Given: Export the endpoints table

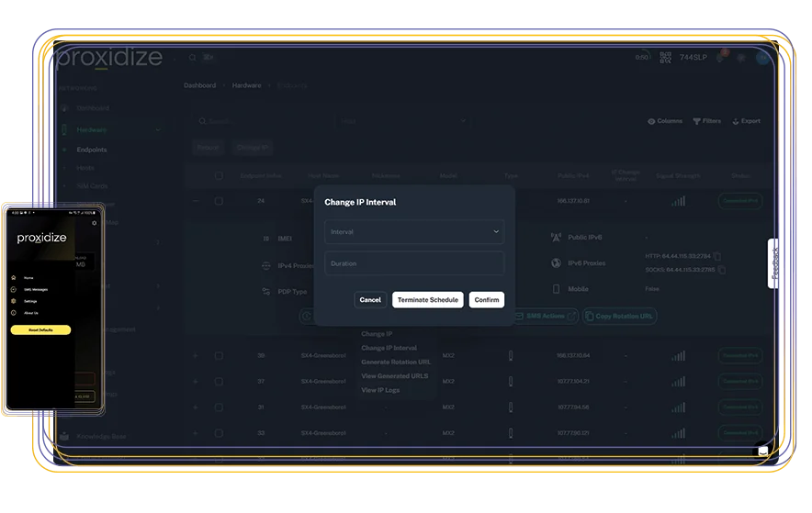Looking at the screenshot, I should 746,121.
